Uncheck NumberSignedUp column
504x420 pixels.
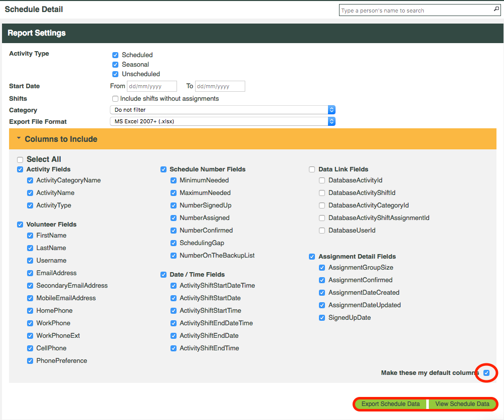click(x=173, y=205)
